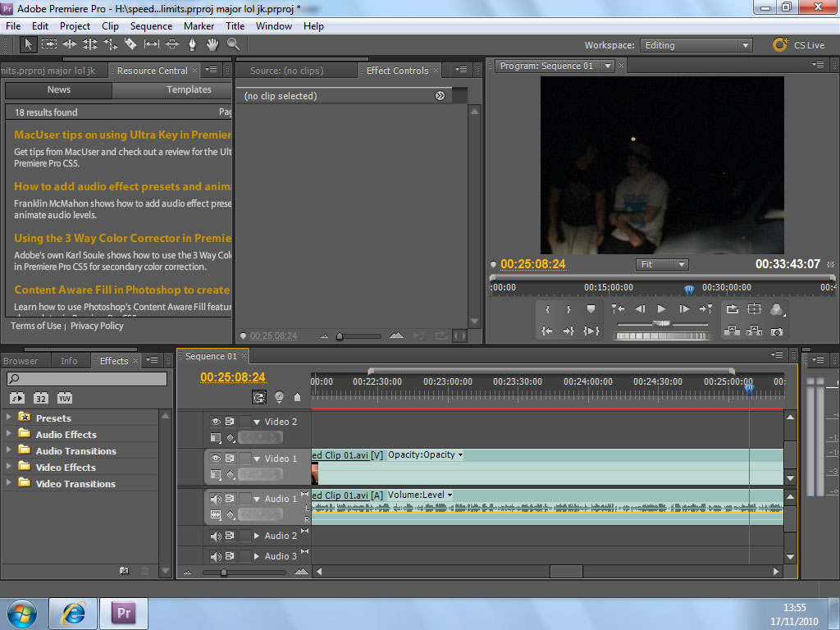
Task: Click Set Unnumbered Marker button
Action: coord(591,309)
